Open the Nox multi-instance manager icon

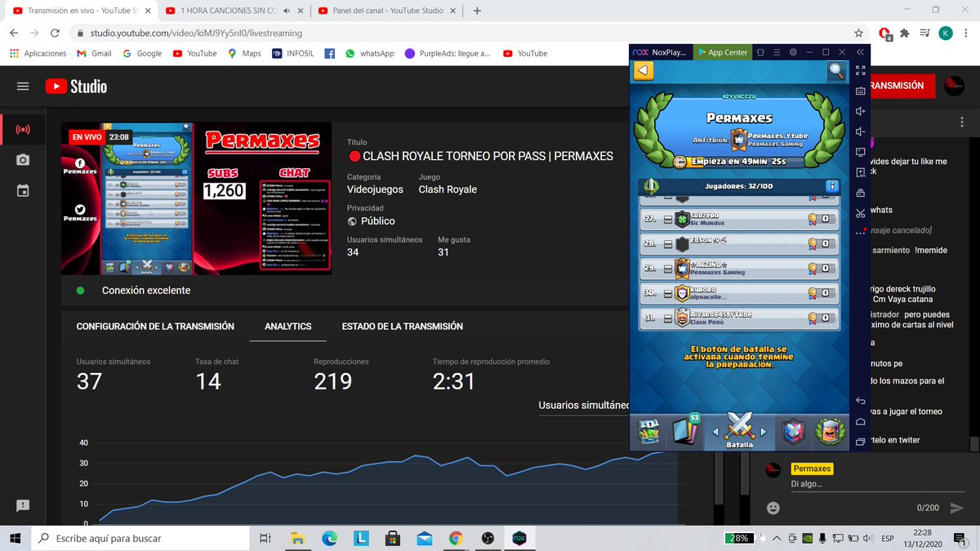click(x=860, y=193)
